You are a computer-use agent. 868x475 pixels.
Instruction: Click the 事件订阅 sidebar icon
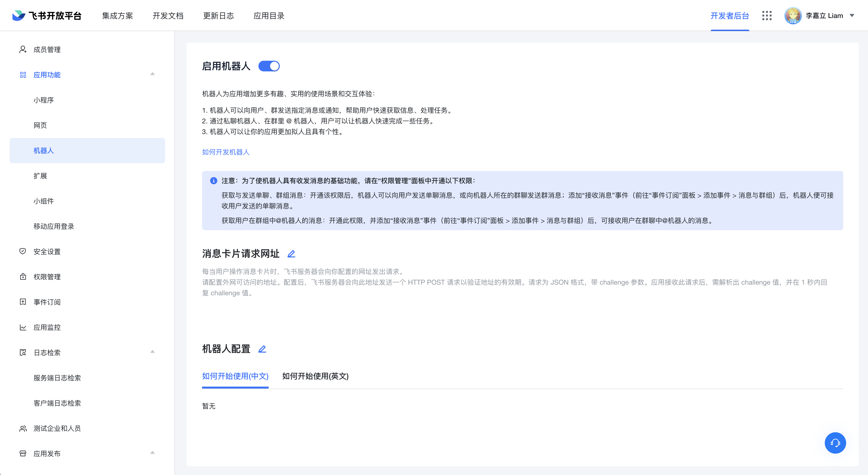click(x=23, y=302)
